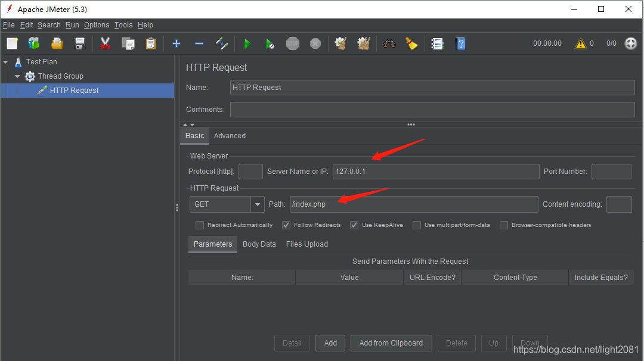Collapse all nodes with minus icon
Viewport: 644px width, 361px height.
pyautogui.click(x=199, y=43)
